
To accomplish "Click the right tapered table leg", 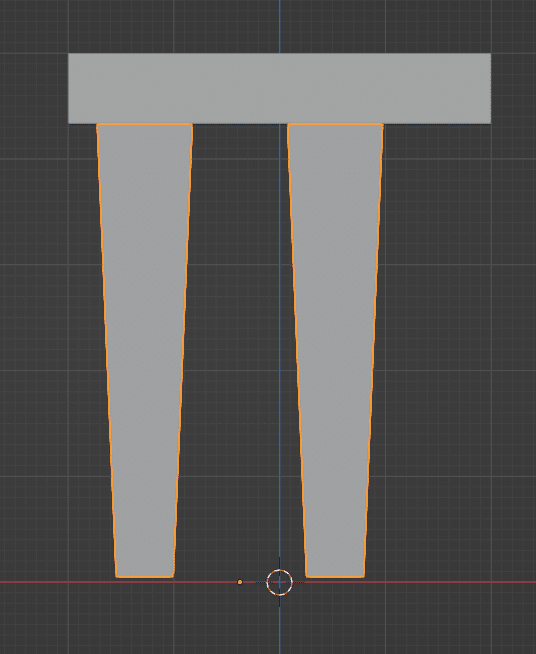I will (335, 350).
